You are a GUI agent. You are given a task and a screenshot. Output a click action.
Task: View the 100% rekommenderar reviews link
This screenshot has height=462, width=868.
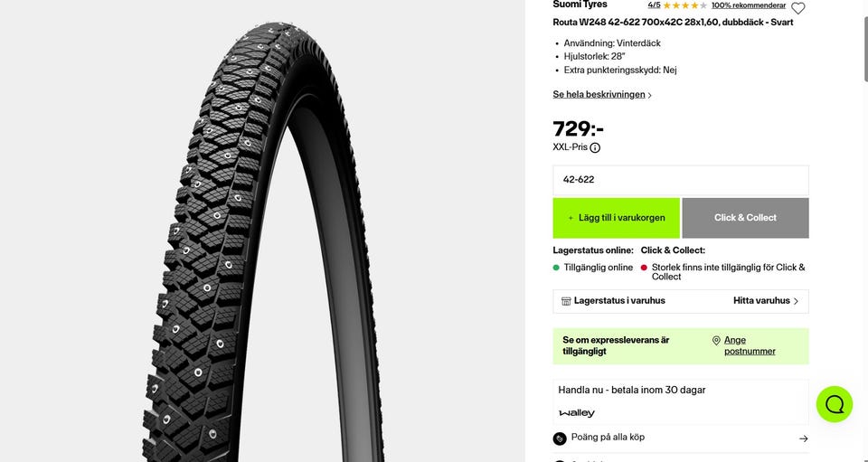[x=749, y=5]
